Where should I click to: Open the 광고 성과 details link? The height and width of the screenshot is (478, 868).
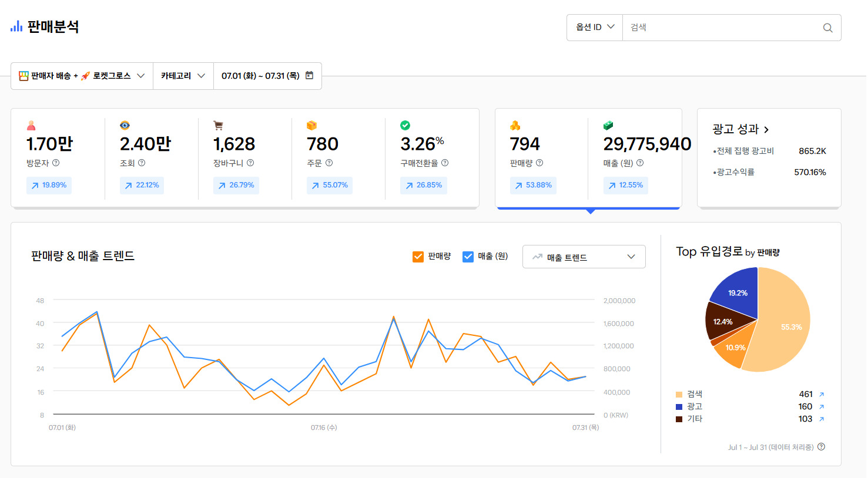[x=740, y=129]
